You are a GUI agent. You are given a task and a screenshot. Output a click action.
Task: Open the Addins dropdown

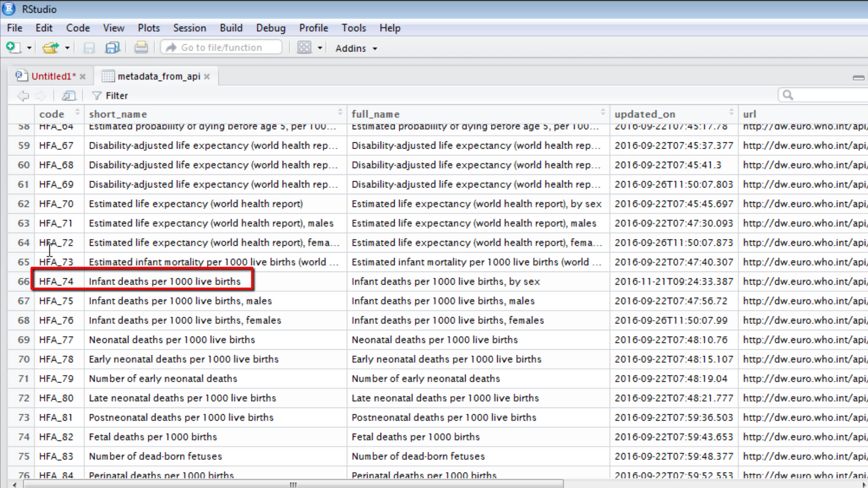tap(356, 48)
